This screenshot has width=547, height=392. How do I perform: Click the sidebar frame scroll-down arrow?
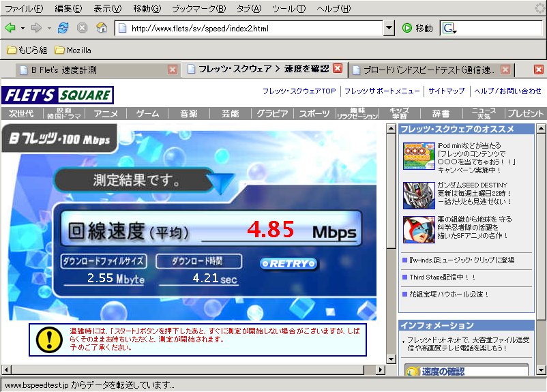(x=541, y=370)
